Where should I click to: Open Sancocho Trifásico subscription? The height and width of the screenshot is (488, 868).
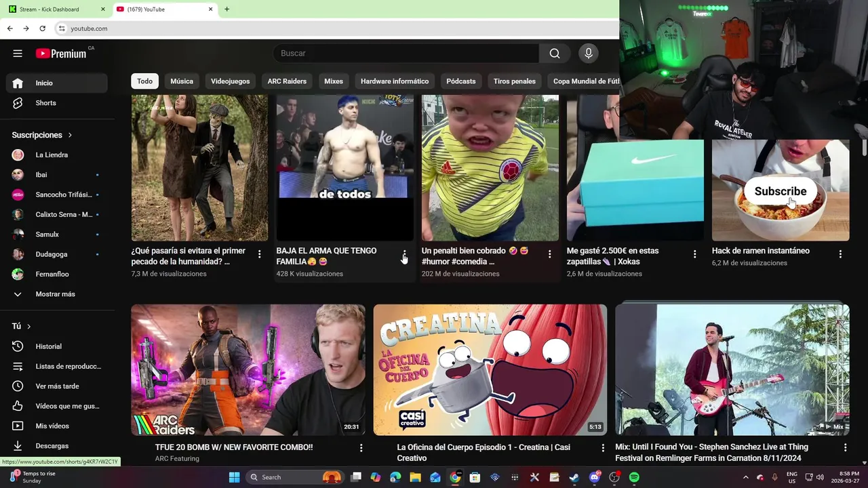[x=57, y=195]
